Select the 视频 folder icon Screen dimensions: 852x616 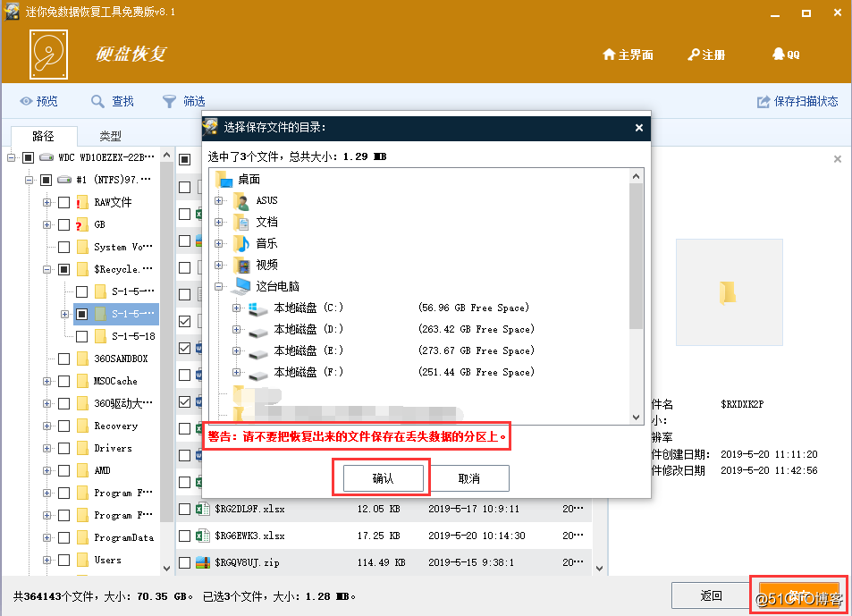[x=241, y=266]
